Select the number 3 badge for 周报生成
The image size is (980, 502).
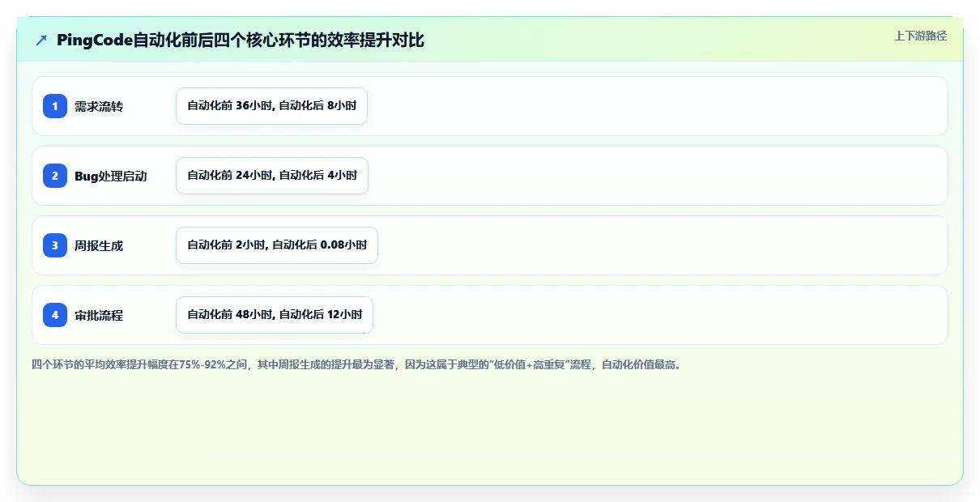point(55,245)
